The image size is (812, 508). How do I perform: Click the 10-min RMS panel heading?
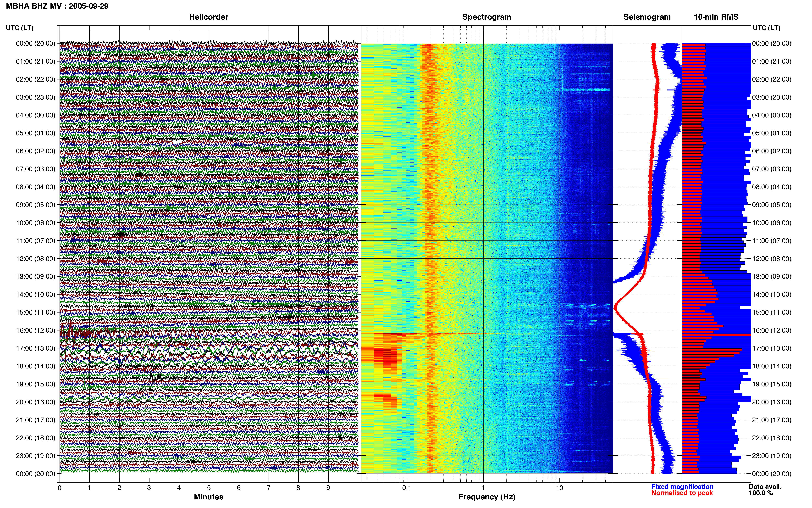(x=716, y=17)
